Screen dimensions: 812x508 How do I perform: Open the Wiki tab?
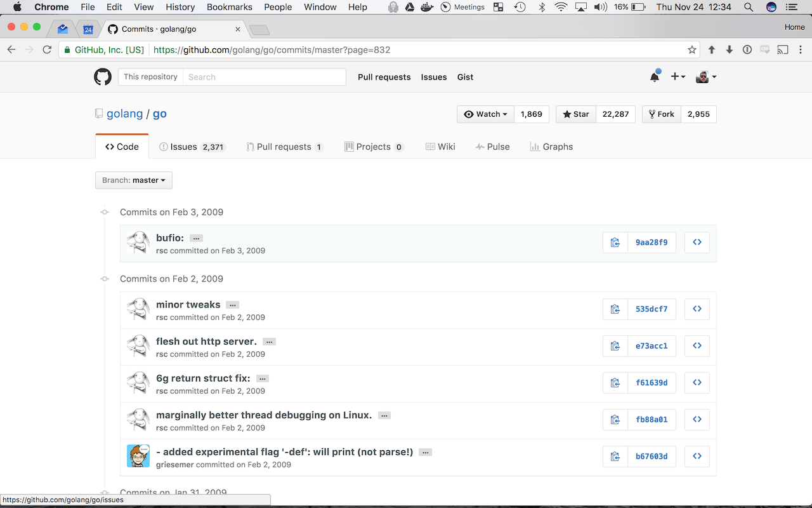click(440, 147)
